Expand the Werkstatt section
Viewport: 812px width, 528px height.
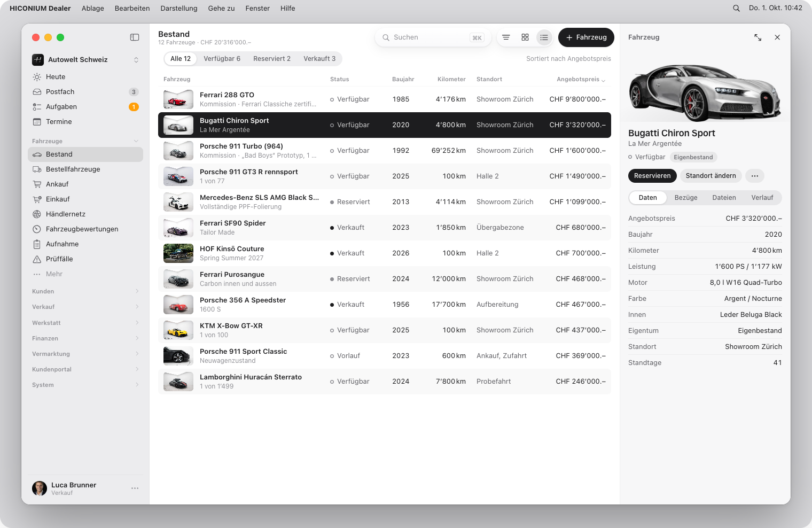click(x=85, y=323)
